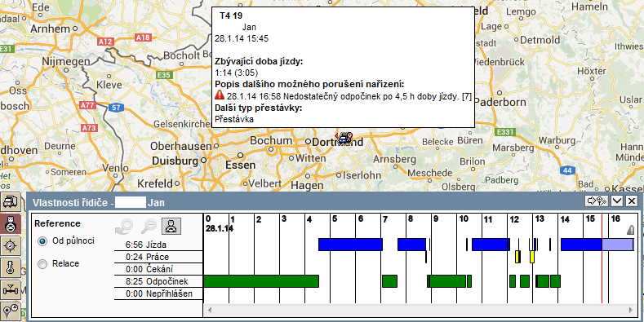The width and height of the screenshot is (644, 322).
Task: Click the 28.1.14 15:45 timestamp in tooltip
Action: point(242,38)
